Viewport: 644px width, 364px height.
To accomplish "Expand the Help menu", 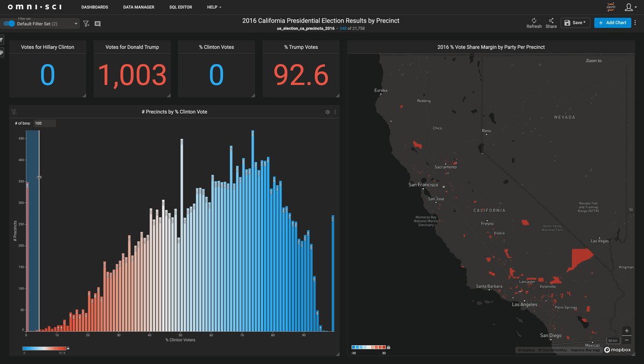I will pos(214,7).
